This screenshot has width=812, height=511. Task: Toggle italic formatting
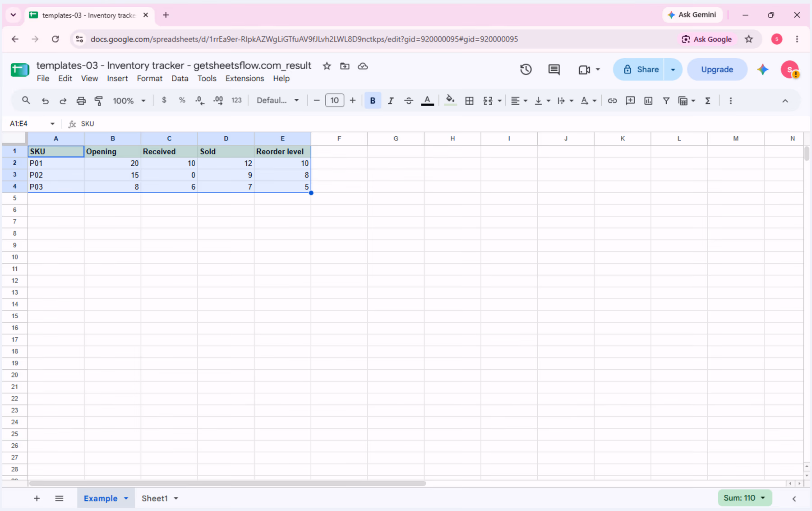391,101
